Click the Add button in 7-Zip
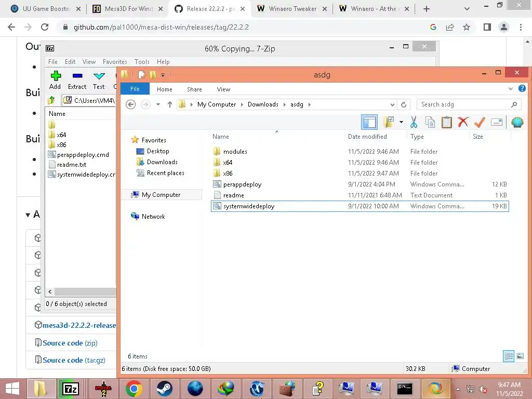Image resolution: width=532 pixels, height=399 pixels. point(55,80)
